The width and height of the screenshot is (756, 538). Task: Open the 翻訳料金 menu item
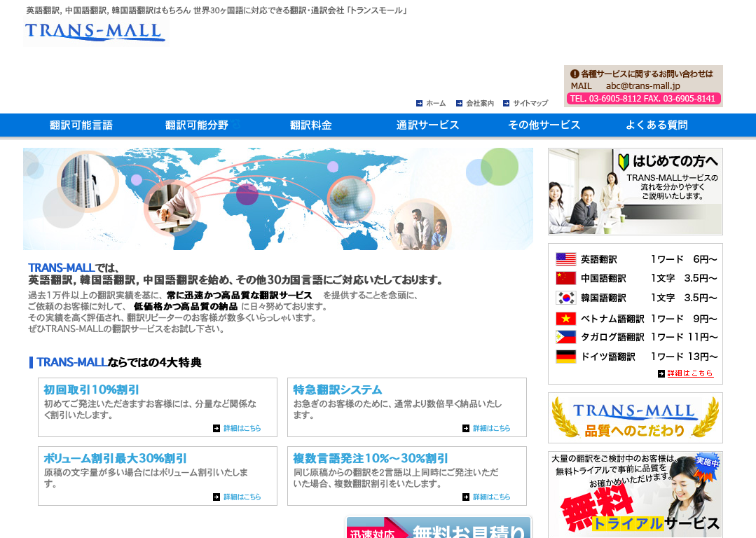[x=311, y=125]
